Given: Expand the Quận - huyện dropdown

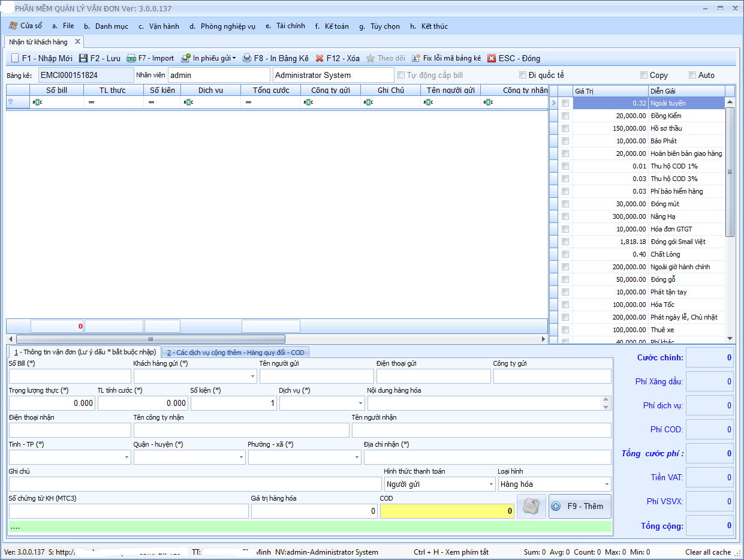Looking at the screenshot, I should point(240,457).
